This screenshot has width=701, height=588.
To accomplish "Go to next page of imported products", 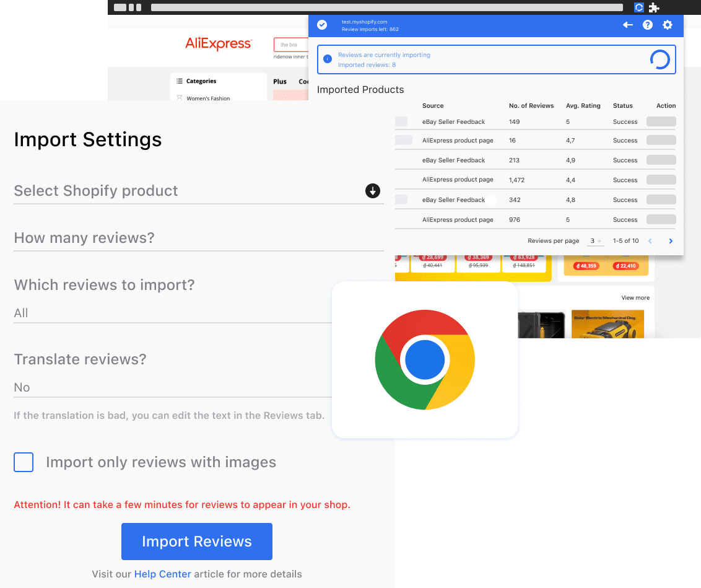I will (671, 241).
